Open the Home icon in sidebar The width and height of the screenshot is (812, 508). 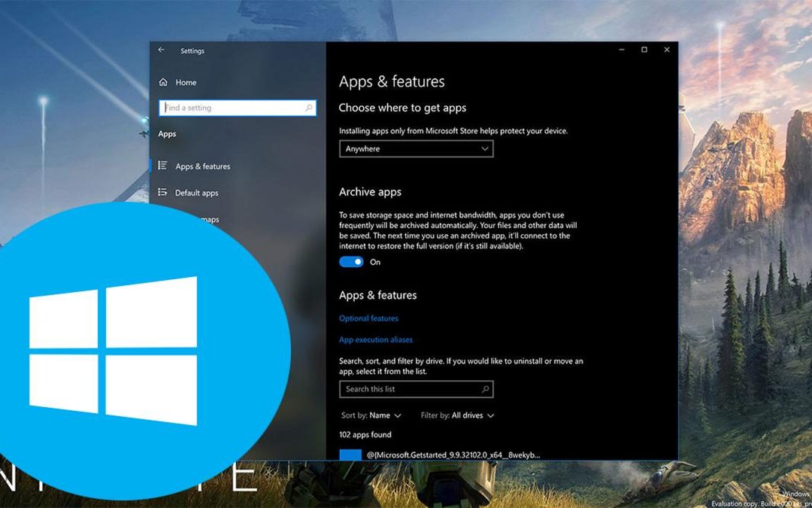[x=163, y=82]
